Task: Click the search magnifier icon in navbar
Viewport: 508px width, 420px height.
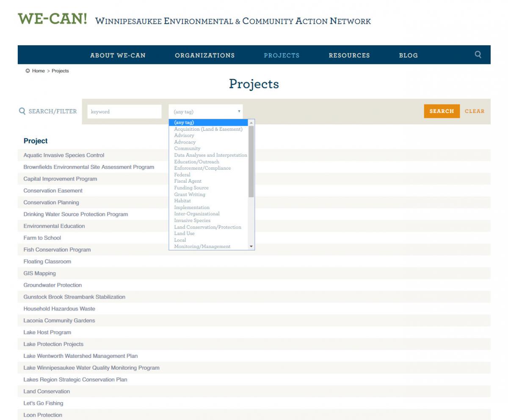Action: (x=478, y=55)
